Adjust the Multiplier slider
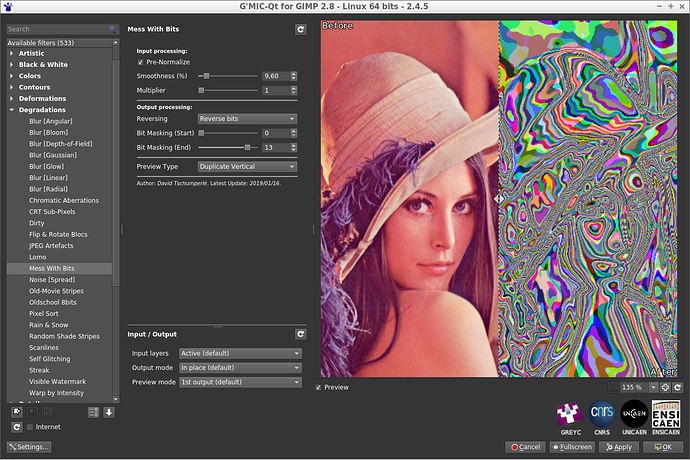Viewport: 690px width, 460px height. 228,90
